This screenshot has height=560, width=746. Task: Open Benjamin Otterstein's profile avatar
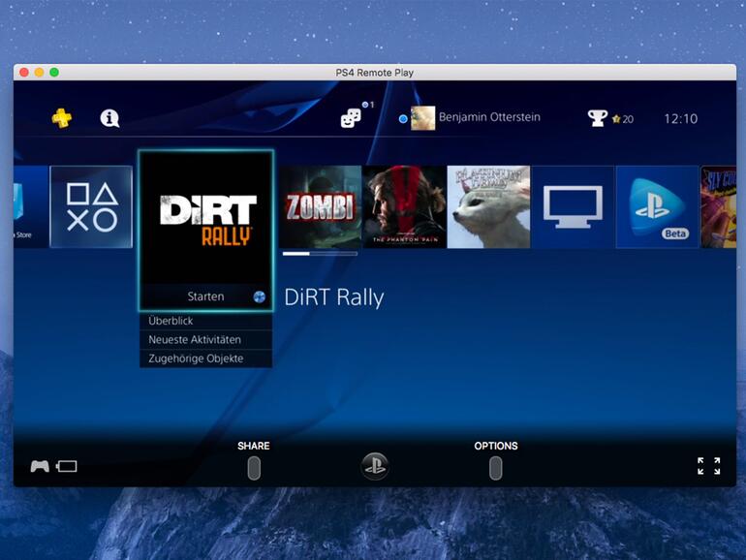point(423,118)
